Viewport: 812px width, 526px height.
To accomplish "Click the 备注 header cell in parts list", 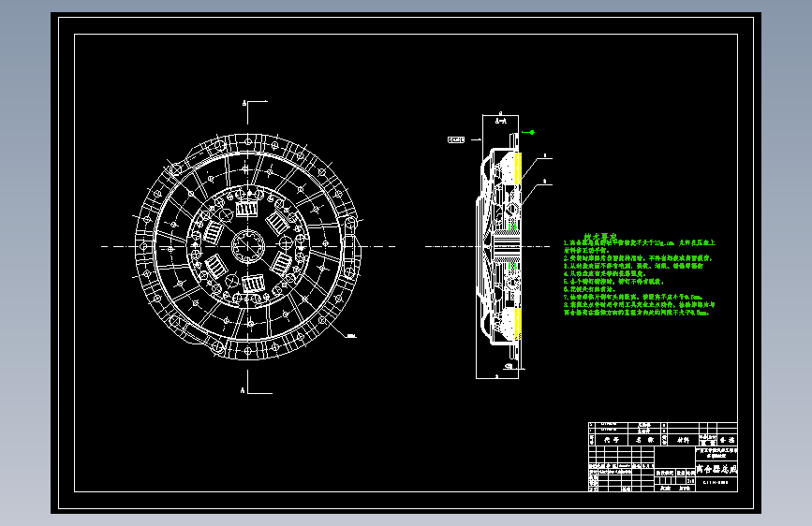I will click(727, 440).
